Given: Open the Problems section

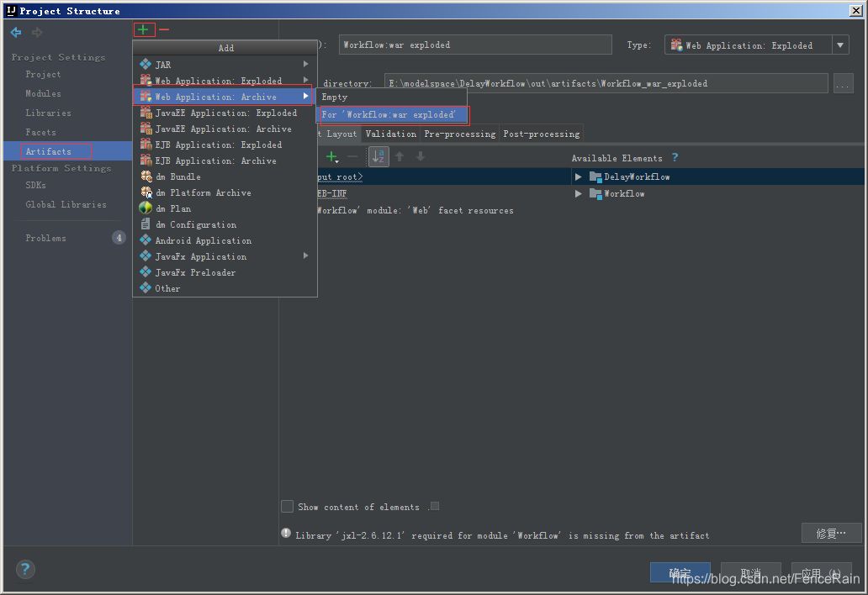Looking at the screenshot, I should [x=46, y=238].
